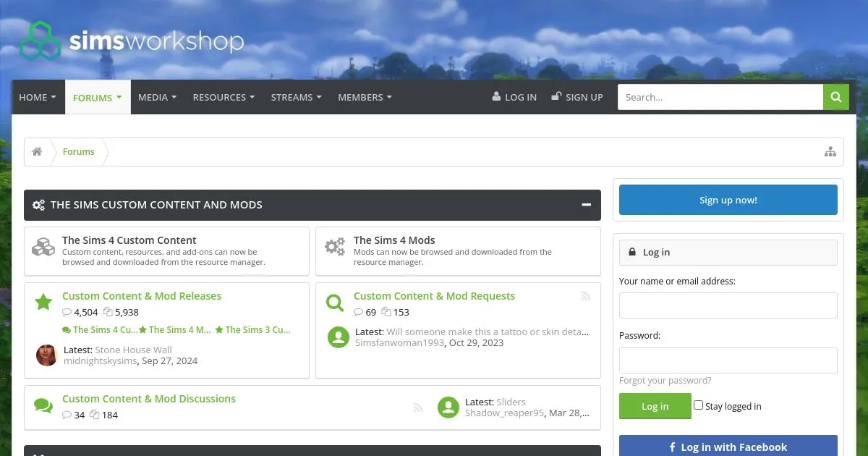Open The Sims 4 Cu... subforum link
Screen dimensions: 868x456
pyautogui.click(x=101, y=329)
